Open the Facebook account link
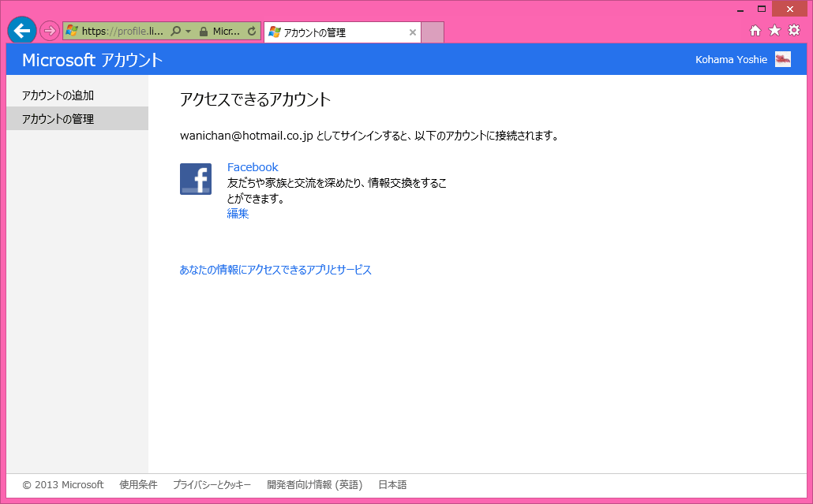The image size is (813, 504). click(253, 167)
